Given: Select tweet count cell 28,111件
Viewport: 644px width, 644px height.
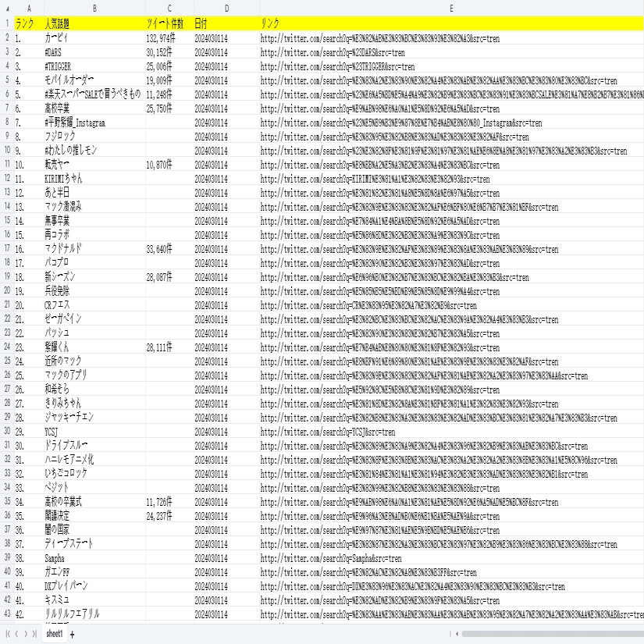Looking at the screenshot, I should pos(169,347).
